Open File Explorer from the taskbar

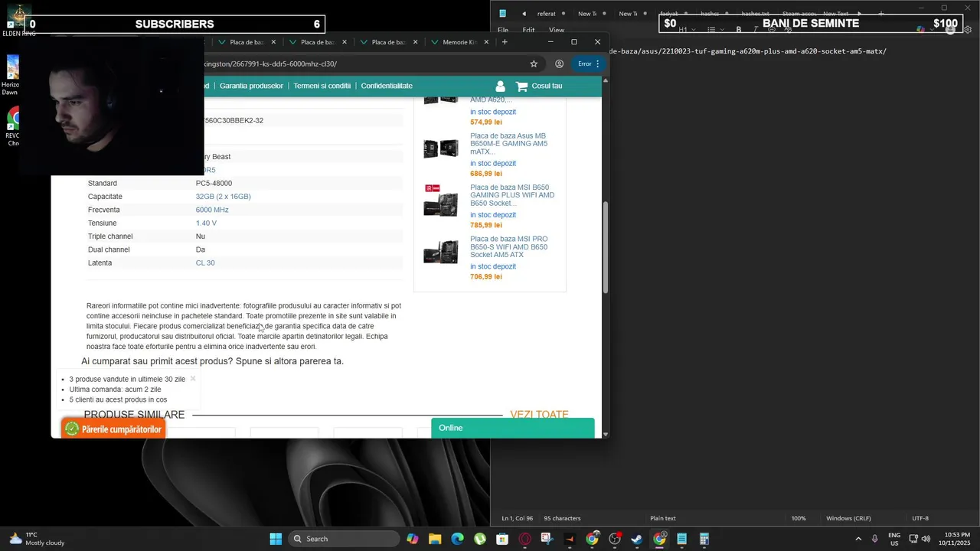pyautogui.click(x=435, y=539)
